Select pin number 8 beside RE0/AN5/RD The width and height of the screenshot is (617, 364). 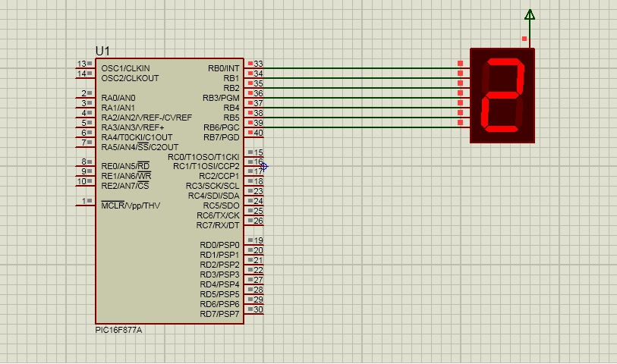click(83, 162)
